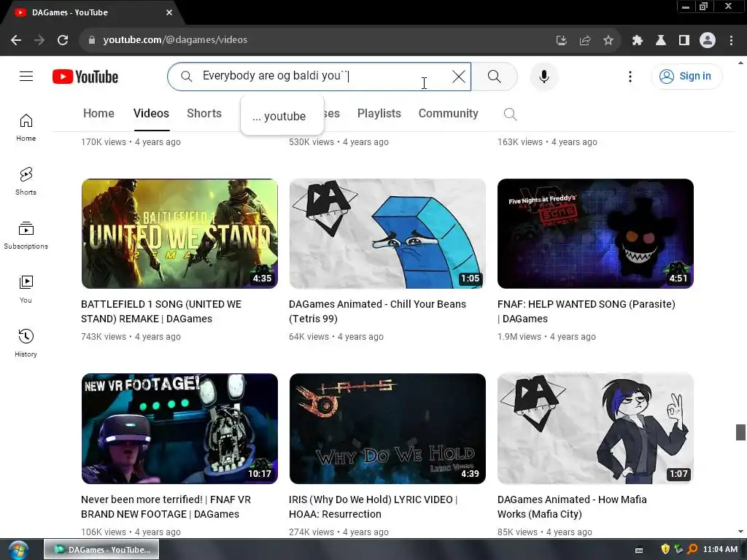
Task: Go to Home in the sidebar
Action: point(26,128)
